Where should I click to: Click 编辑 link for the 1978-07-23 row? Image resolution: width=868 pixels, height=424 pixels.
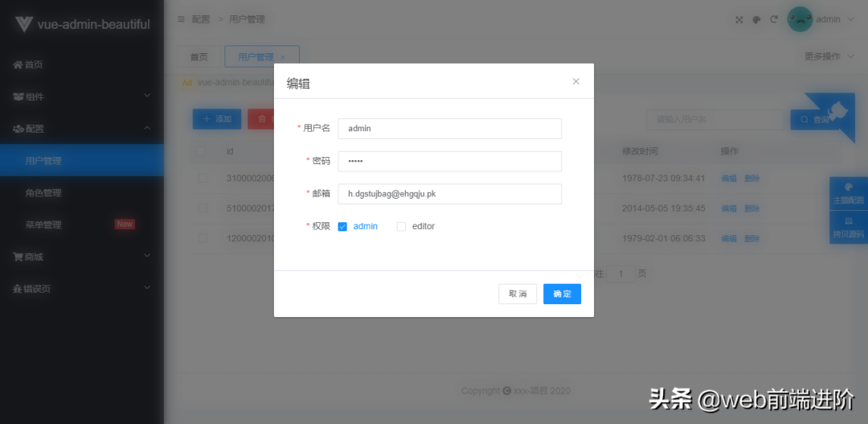[728, 179]
